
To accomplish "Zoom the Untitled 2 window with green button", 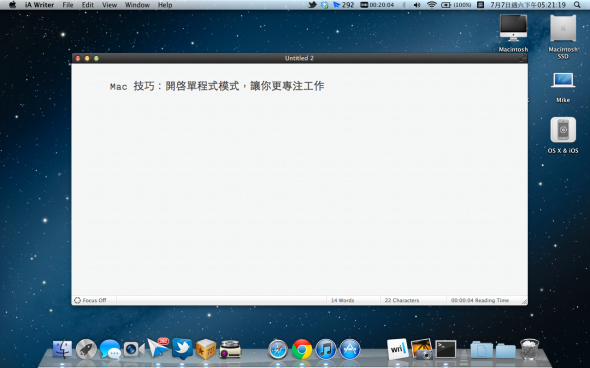I will pos(96,58).
